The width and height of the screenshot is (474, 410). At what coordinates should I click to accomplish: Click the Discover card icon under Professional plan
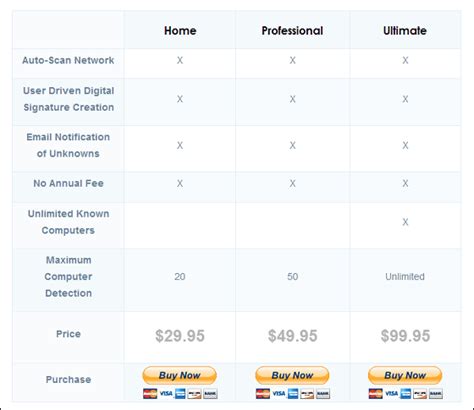point(307,394)
